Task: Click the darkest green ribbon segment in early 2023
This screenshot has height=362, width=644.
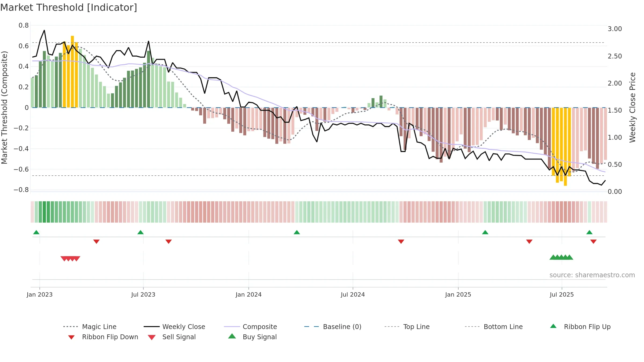Action: point(44,212)
